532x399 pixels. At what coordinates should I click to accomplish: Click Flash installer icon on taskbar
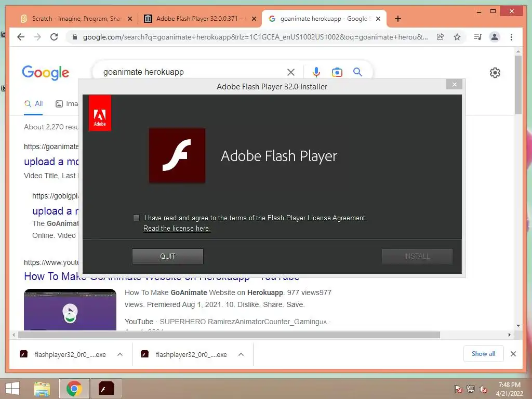coord(106,389)
